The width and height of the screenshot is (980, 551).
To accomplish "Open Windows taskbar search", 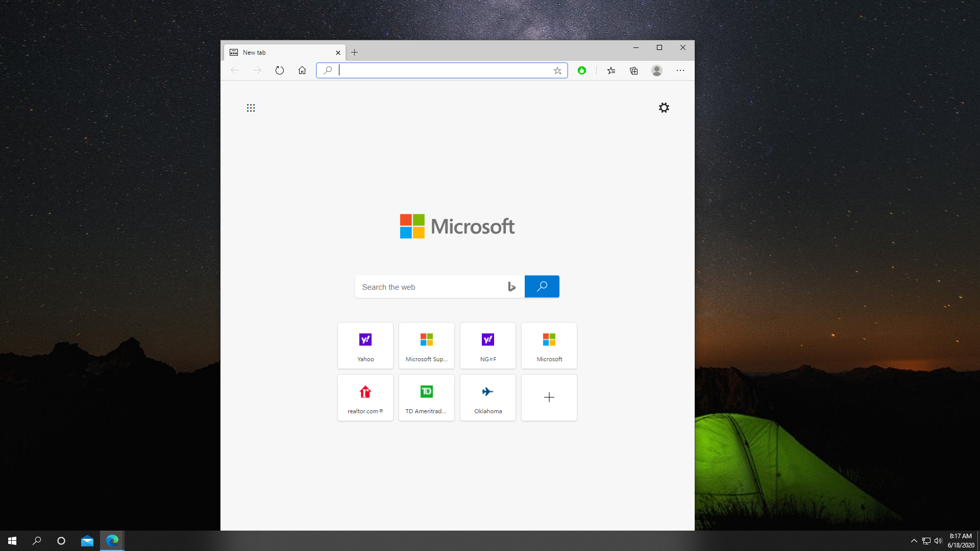I will click(x=37, y=541).
